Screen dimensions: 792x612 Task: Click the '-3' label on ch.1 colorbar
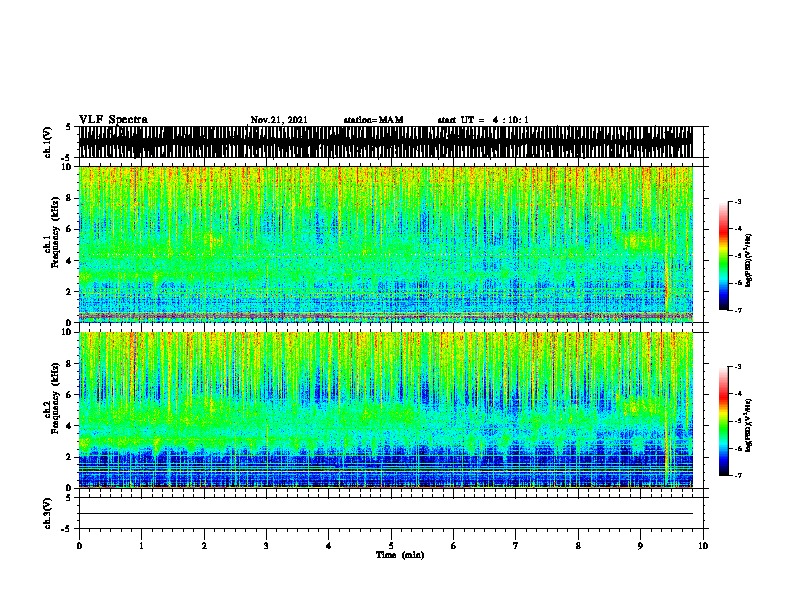[738, 201]
